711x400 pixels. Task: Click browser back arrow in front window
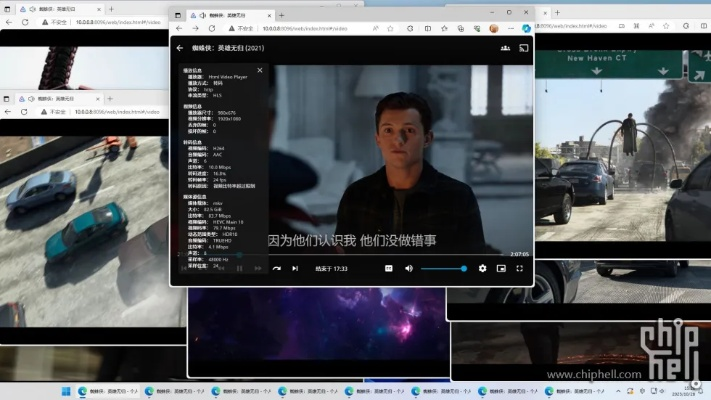tap(179, 28)
